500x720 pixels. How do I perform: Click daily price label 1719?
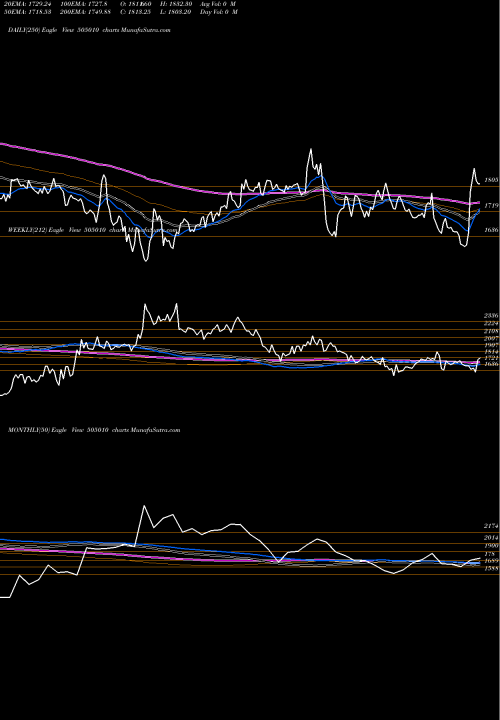[x=491, y=206]
